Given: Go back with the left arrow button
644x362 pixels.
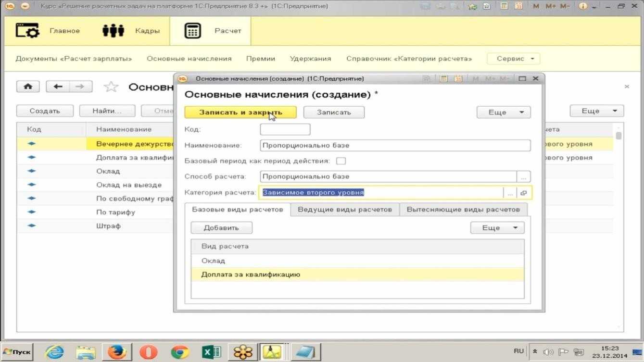Looking at the screenshot, I should [58, 87].
